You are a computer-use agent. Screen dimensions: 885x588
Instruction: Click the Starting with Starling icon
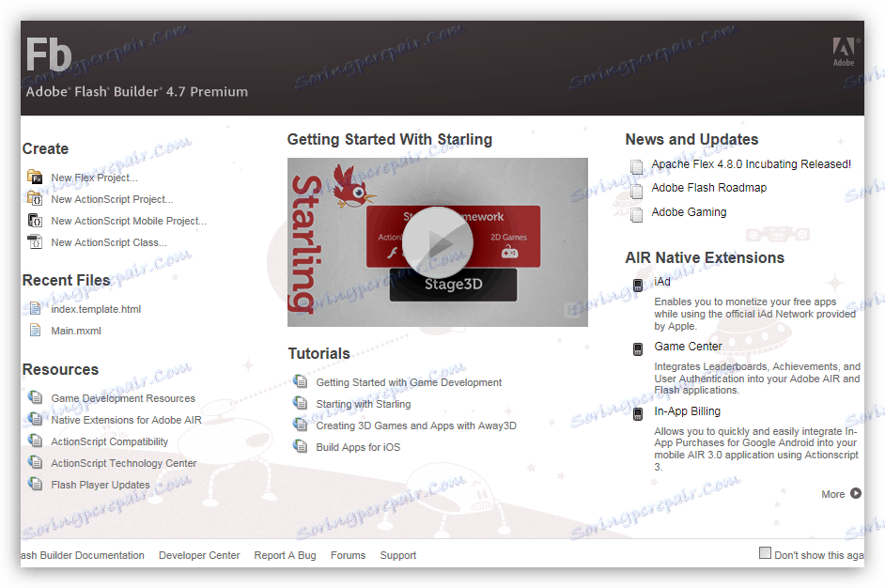[301, 403]
